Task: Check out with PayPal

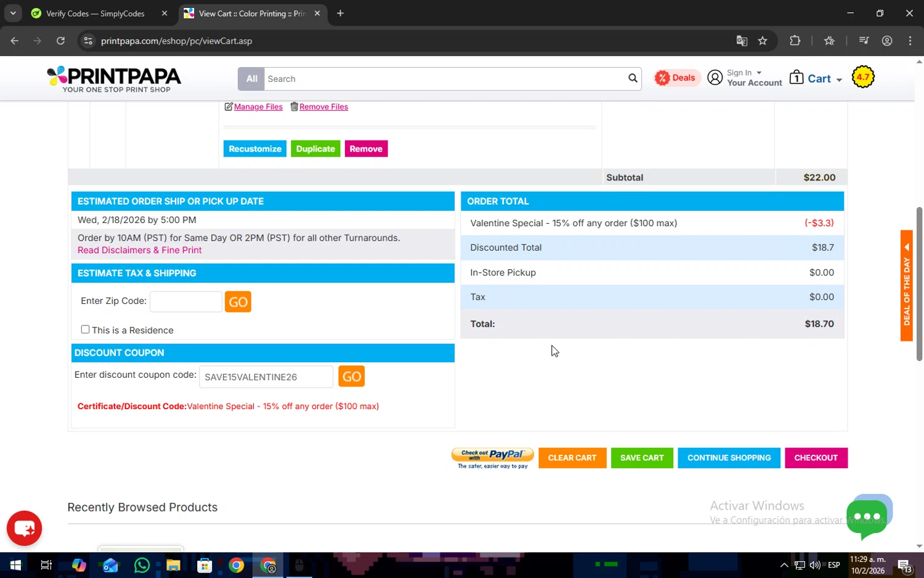Action: [x=493, y=458]
